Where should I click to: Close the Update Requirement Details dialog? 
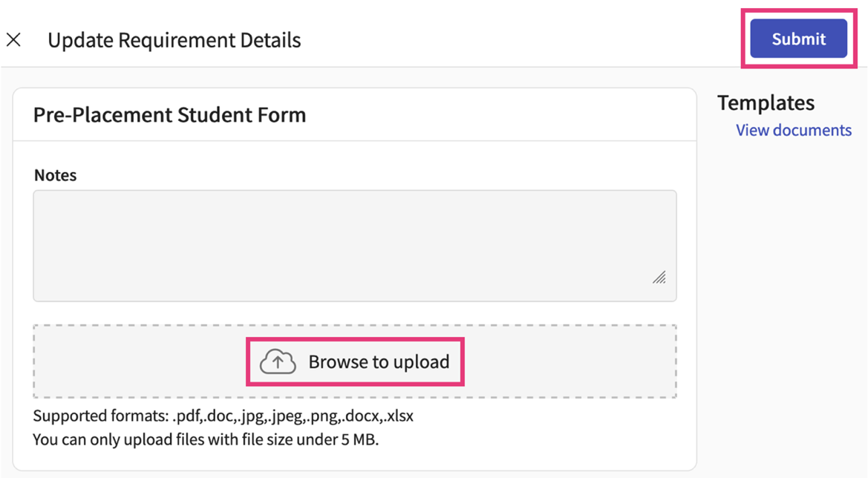(13, 39)
